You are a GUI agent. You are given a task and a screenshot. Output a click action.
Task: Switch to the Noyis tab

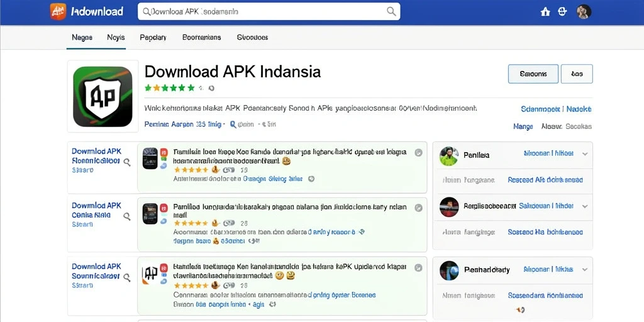116,37
